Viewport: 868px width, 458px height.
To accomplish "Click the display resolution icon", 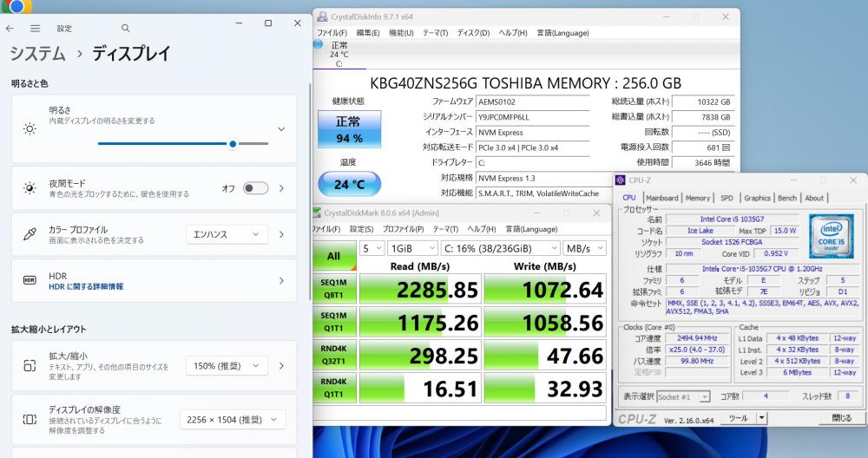I will point(30,419).
